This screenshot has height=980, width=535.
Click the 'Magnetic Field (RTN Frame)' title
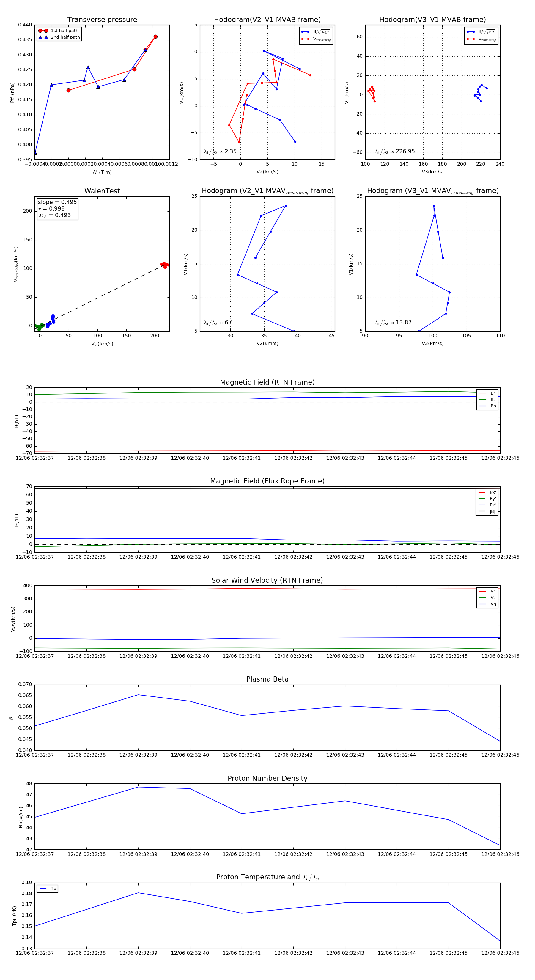point(267,382)
